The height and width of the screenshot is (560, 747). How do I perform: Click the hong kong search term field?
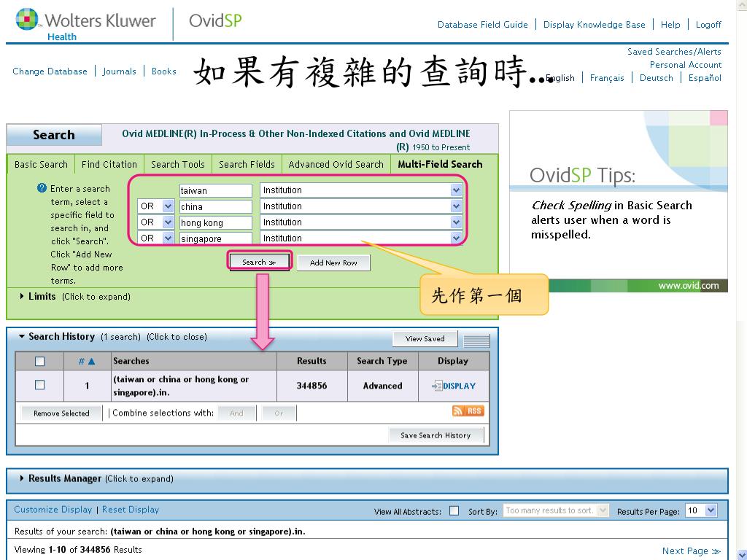(216, 222)
